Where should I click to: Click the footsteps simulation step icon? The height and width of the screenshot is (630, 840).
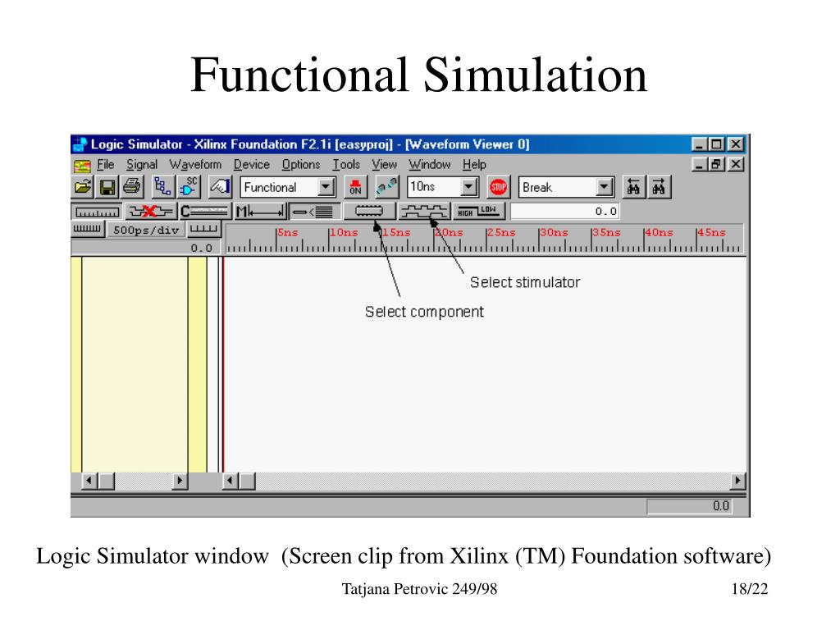pyautogui.click(x=387, y=187)
